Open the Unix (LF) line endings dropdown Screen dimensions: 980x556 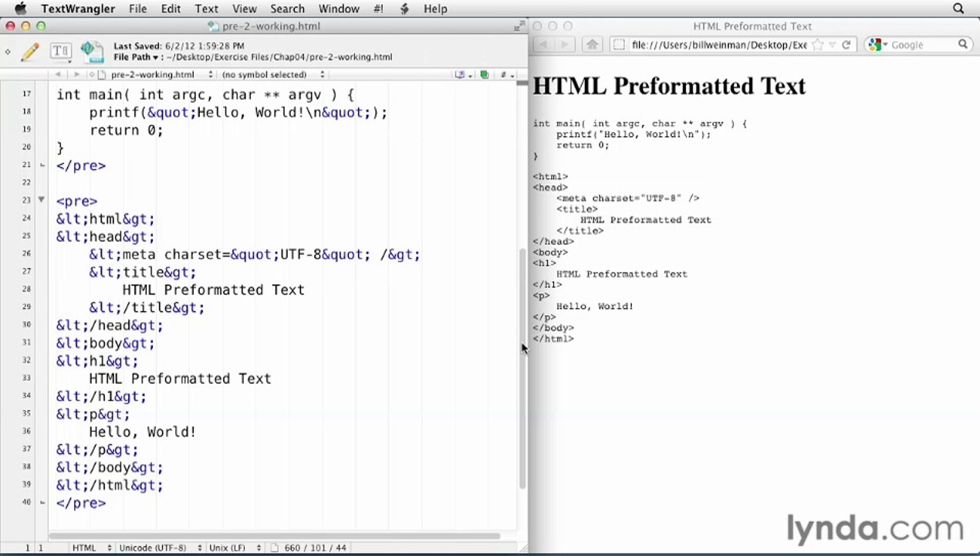(235, 548)
